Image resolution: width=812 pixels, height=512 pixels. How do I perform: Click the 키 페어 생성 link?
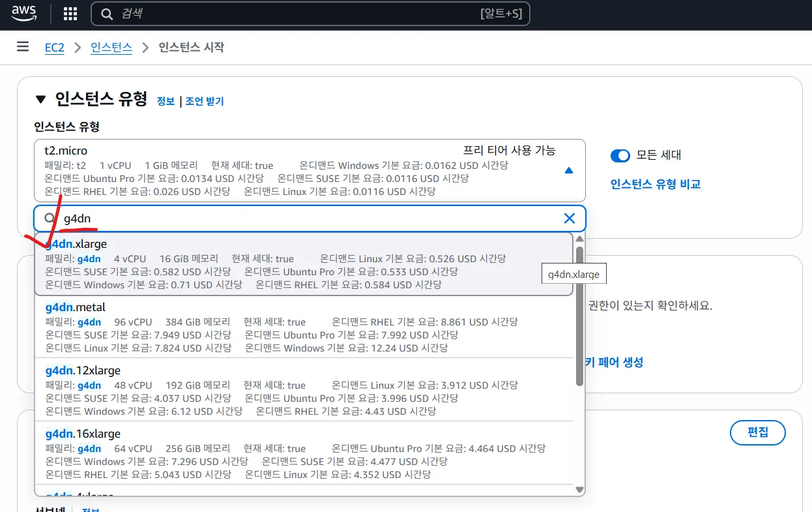tap(614, 362)
